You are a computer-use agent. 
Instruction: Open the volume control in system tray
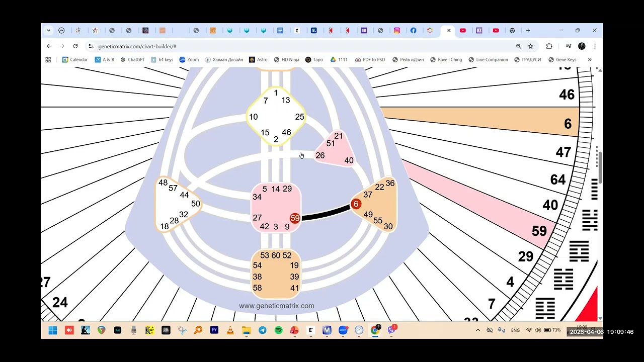point(538,330)
